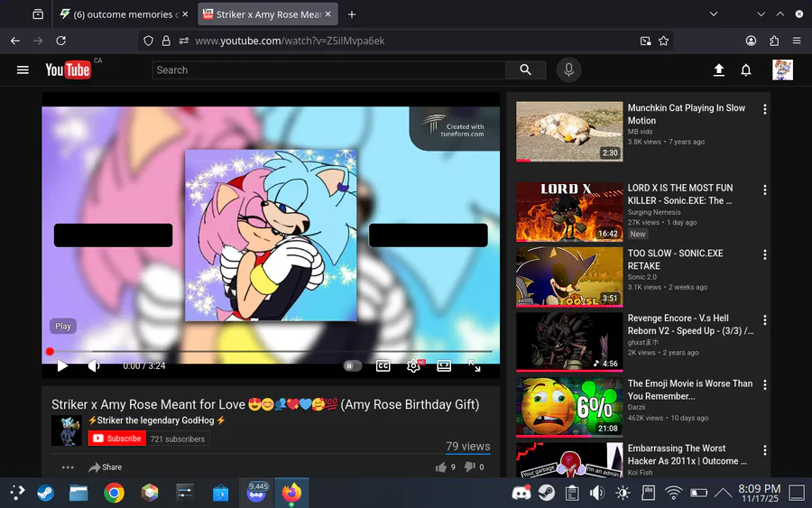
Task: Open the tracking protection shield icon
Action: (x=148, y=41)
